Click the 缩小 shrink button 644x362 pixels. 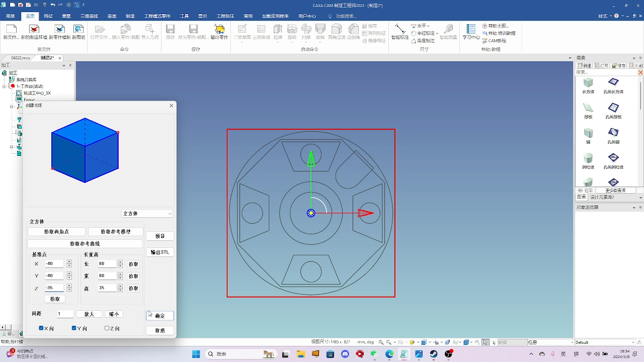114,314
